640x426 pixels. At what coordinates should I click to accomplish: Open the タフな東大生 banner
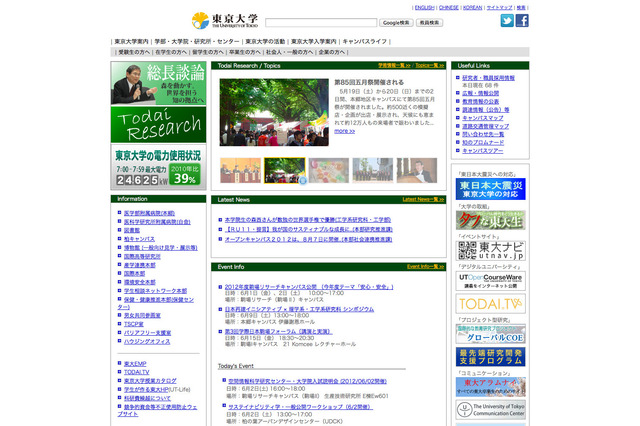(x=490, y=220)
